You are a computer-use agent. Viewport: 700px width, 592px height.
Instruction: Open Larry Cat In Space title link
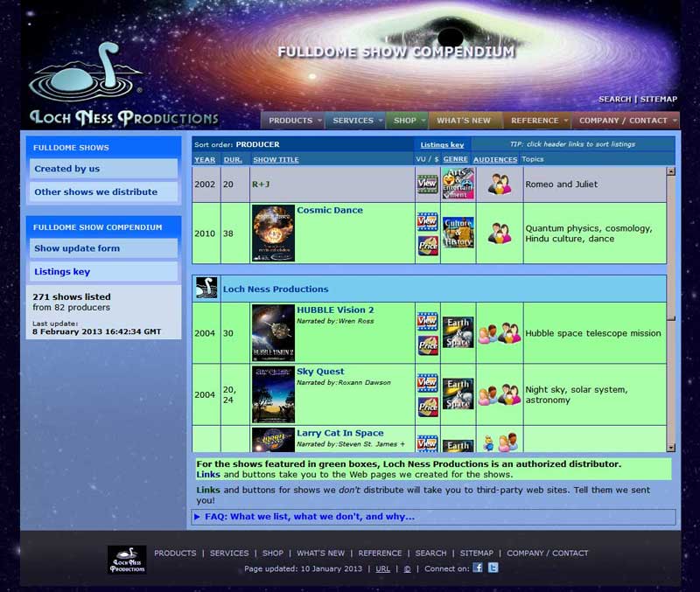pyautogui.click(x=340, y=433)
